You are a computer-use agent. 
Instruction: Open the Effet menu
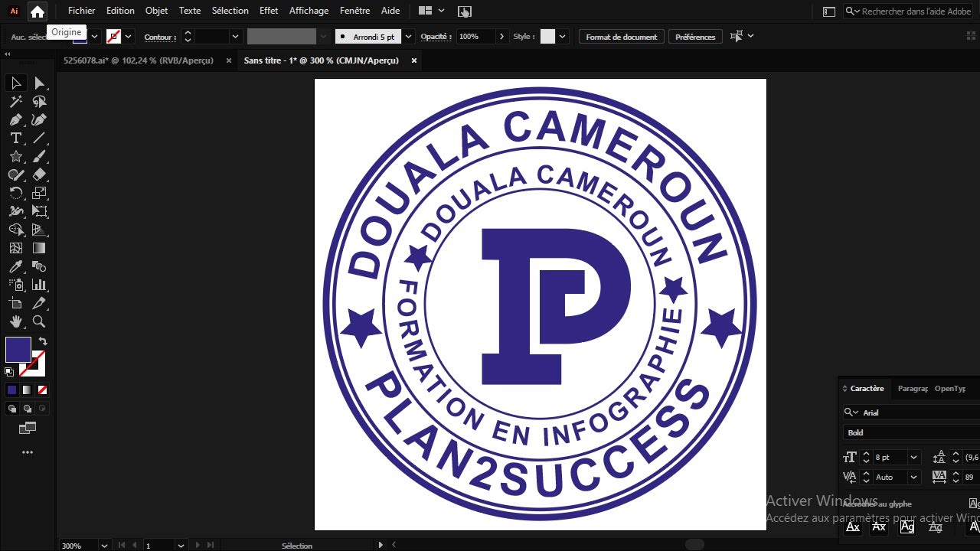pos(269,11)
